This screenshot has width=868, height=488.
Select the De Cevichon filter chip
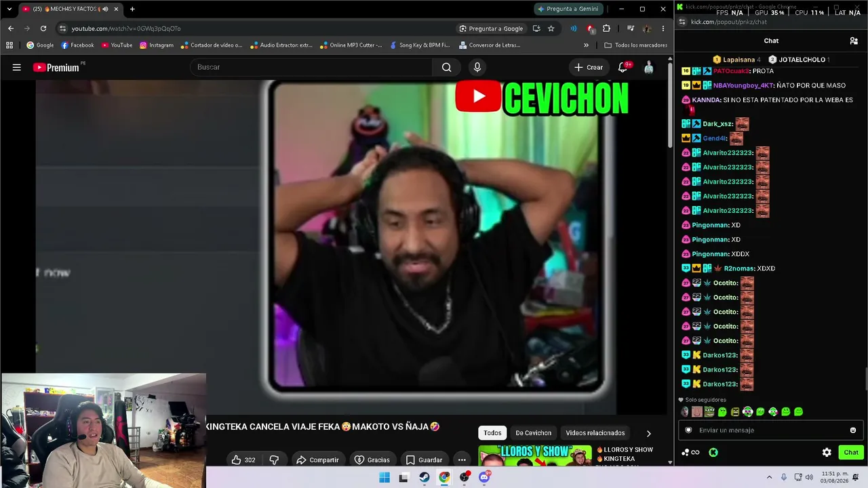534,433
